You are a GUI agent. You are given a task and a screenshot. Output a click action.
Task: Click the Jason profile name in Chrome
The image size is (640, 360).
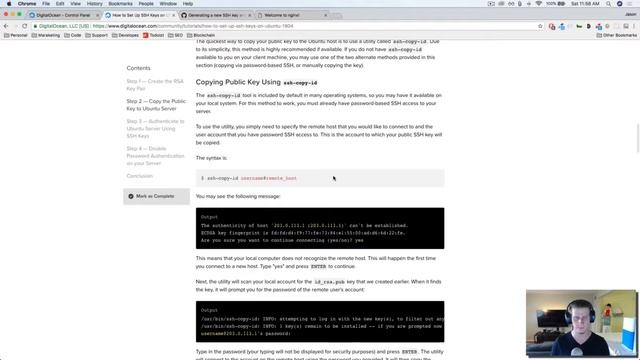(x=631, y=14)
